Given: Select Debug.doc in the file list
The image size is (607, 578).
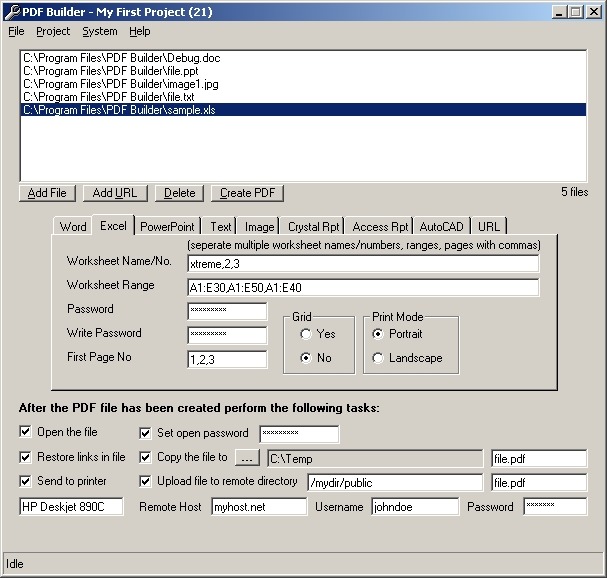Looking at the screenshot, I should 303,58.
